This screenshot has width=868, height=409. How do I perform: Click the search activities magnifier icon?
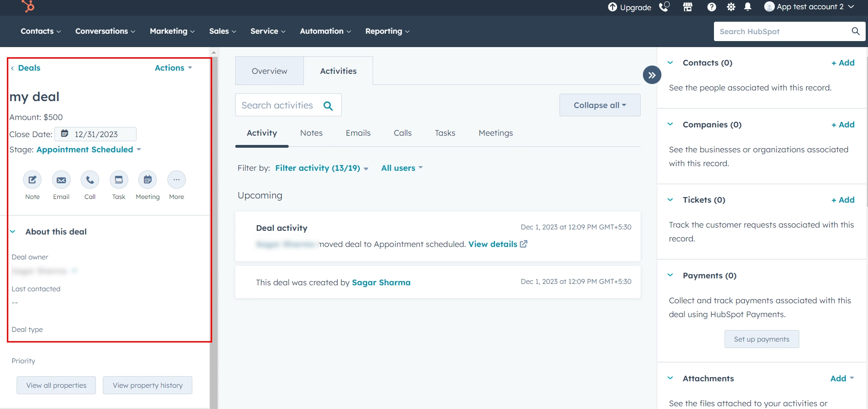pos(328,106)
